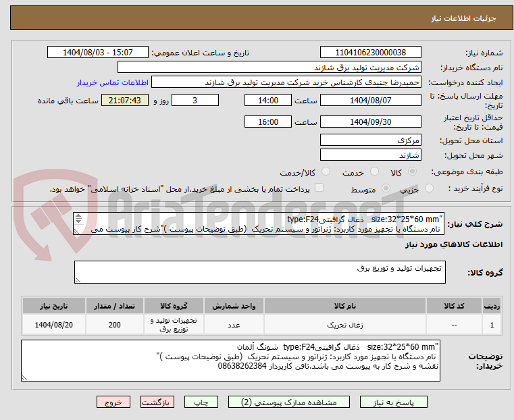Select the متوسط purchase type radio
Image resolution: width=514 pixels, height=420 pixels.
[386, 188]
